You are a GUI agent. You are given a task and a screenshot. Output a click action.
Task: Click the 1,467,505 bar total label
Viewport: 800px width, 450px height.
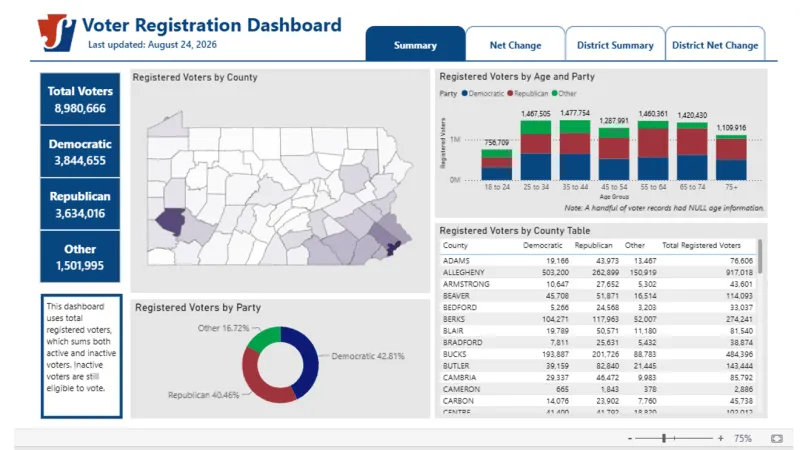[536, 113]
